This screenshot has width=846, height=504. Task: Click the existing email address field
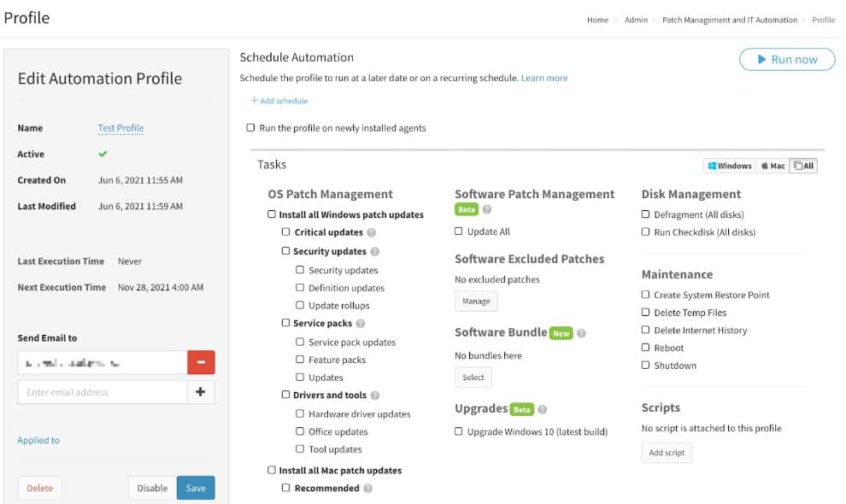point(103,362)
